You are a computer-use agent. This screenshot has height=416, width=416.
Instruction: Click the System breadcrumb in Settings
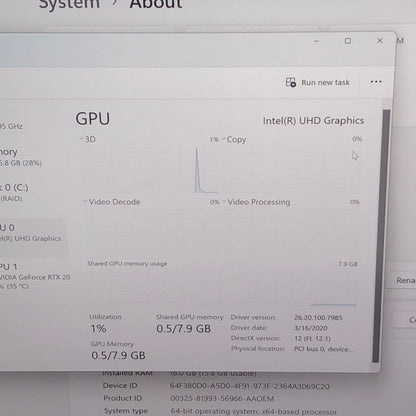(x=69, y=4)
